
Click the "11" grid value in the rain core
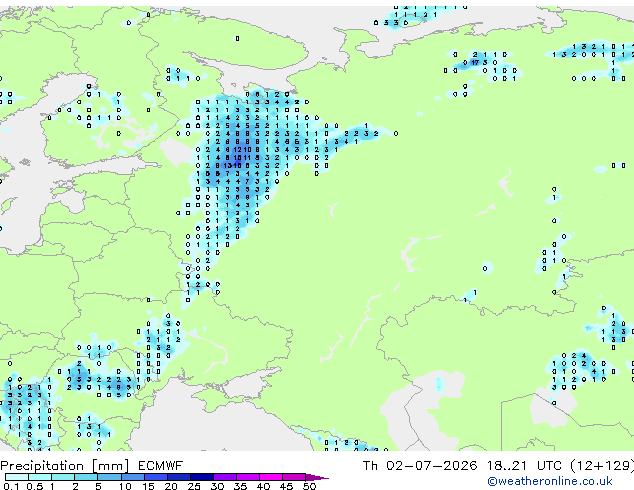coord(247,158)
